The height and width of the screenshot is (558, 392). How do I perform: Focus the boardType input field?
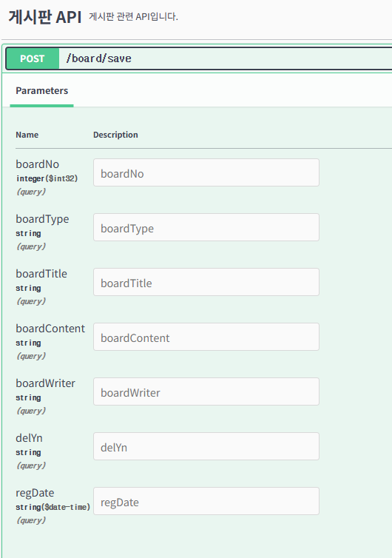(206, 227)
